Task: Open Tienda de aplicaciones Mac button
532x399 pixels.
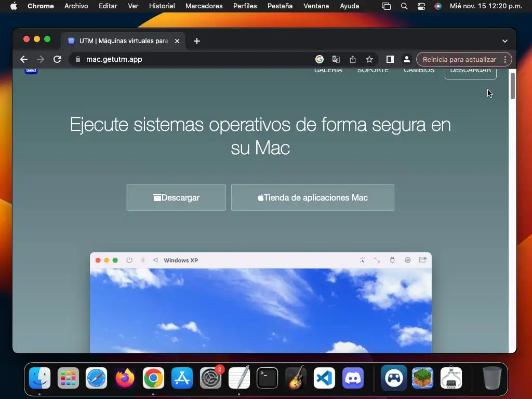Action: 312,197
